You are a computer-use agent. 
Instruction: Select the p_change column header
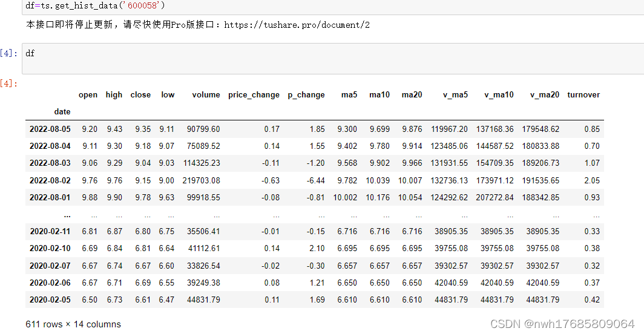coord(306,95)
